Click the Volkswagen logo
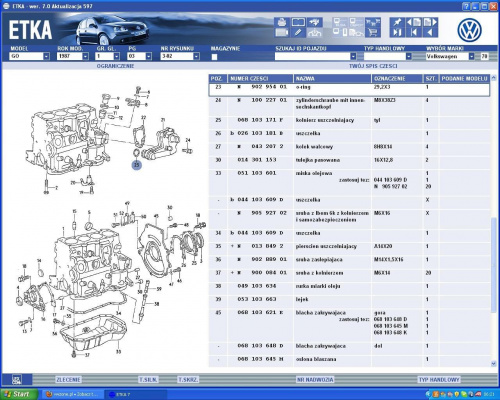Viewport: 500px width, 400px height. (469, 30)
